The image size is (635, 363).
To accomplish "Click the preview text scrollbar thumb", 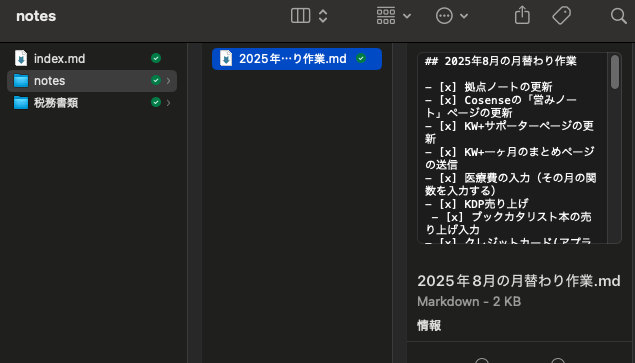I will (x=615, y=72).
